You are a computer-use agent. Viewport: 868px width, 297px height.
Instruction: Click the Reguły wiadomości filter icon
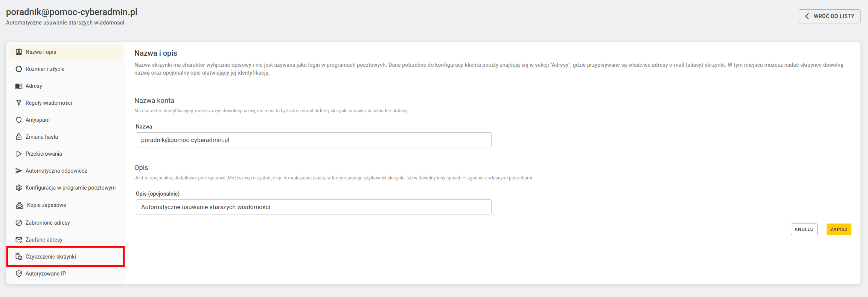[x=19, y=103]
